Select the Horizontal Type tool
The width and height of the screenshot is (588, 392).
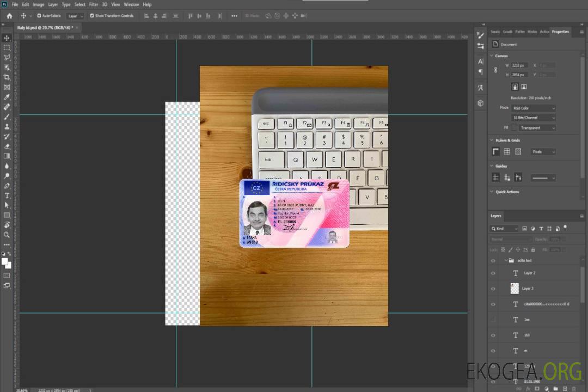(x=7, y=195)
